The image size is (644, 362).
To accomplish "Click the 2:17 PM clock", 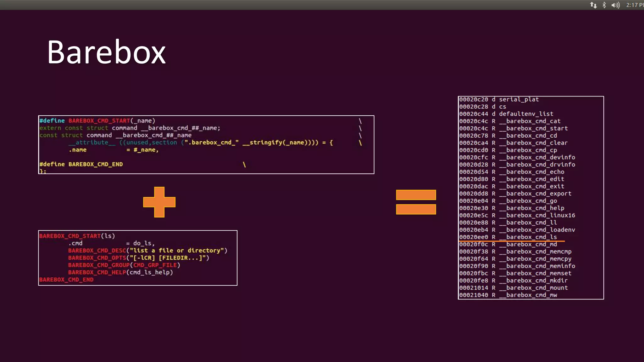I will tap(635, 5).
